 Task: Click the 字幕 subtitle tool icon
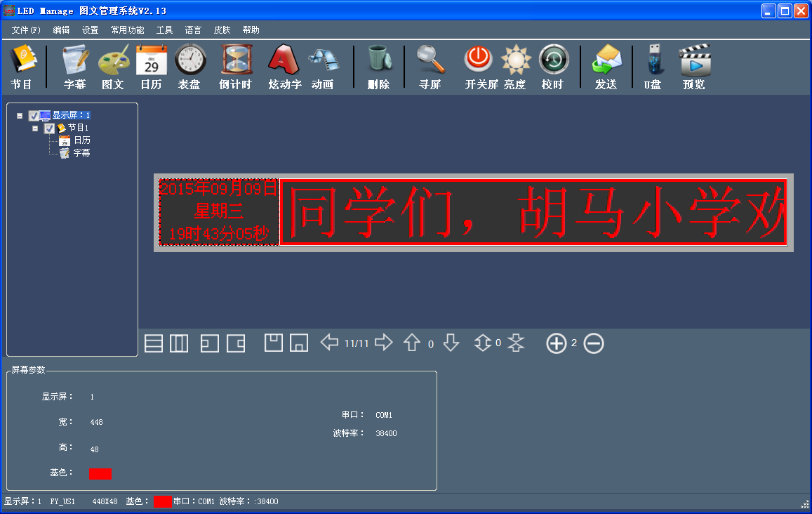click(x=75, y=62)
